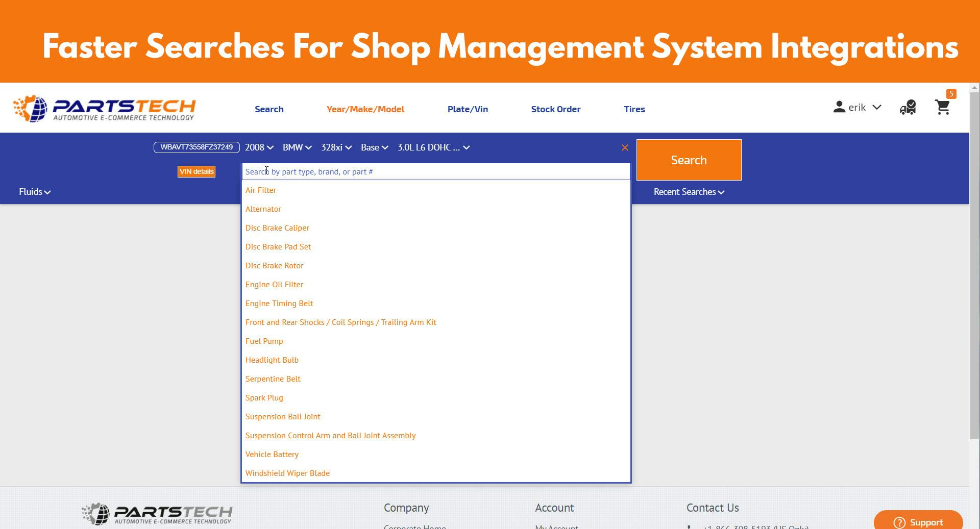Clear vehicle selection with orange X
This screenshot has width=980, height=529.
(x=625, y=147)
